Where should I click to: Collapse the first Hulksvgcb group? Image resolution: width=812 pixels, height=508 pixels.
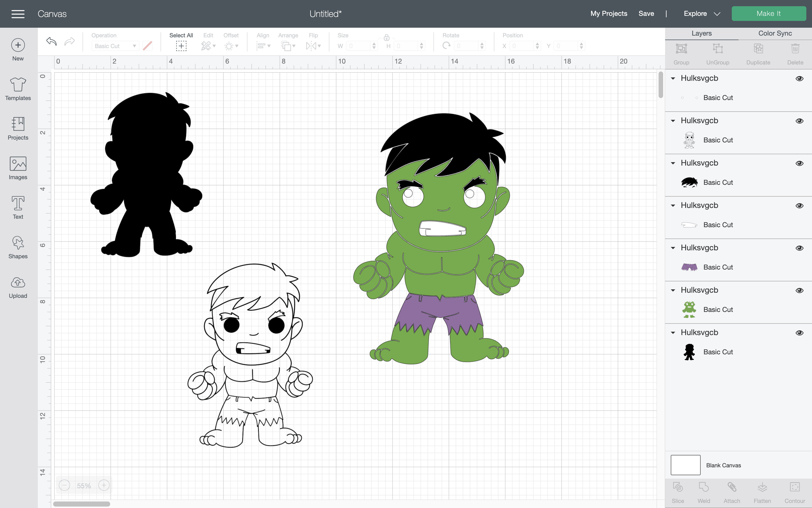tap(673, 79)
